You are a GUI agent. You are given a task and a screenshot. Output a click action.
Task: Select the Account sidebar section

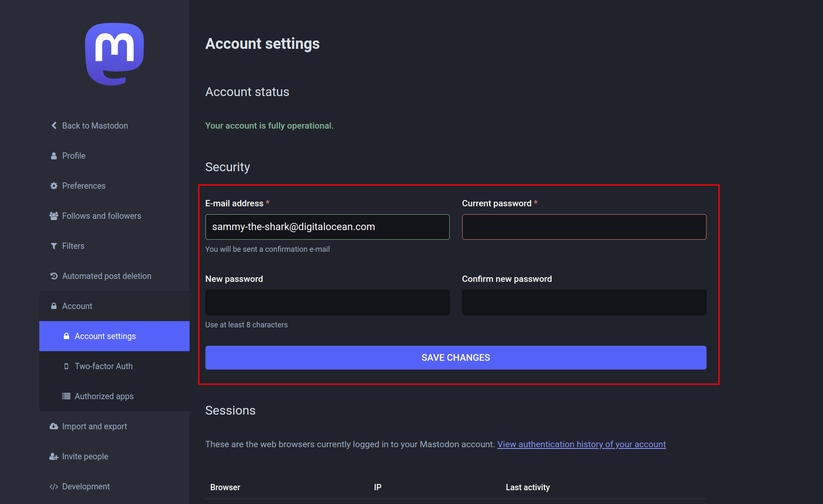coord(114,306)
